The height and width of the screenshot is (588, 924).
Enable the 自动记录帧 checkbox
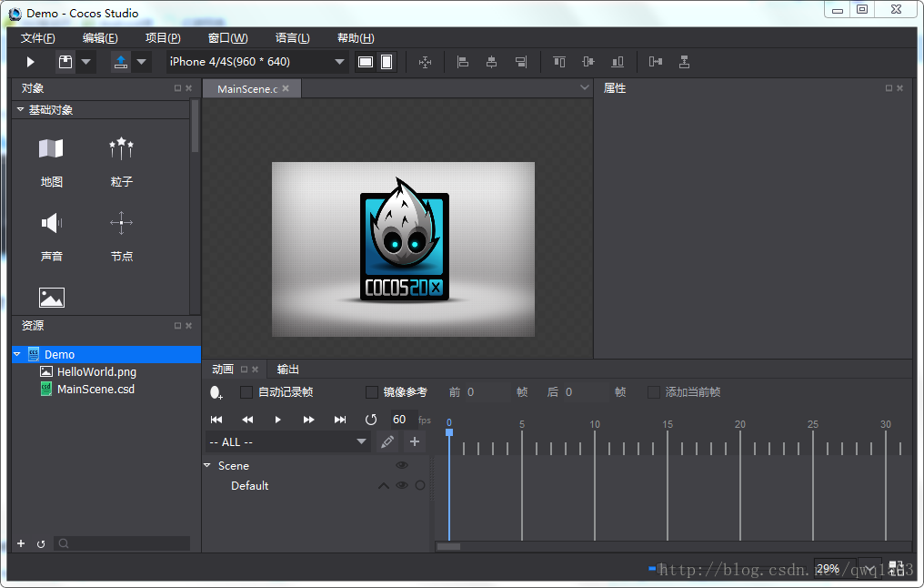pyautogui.click(x=246, y=392)
